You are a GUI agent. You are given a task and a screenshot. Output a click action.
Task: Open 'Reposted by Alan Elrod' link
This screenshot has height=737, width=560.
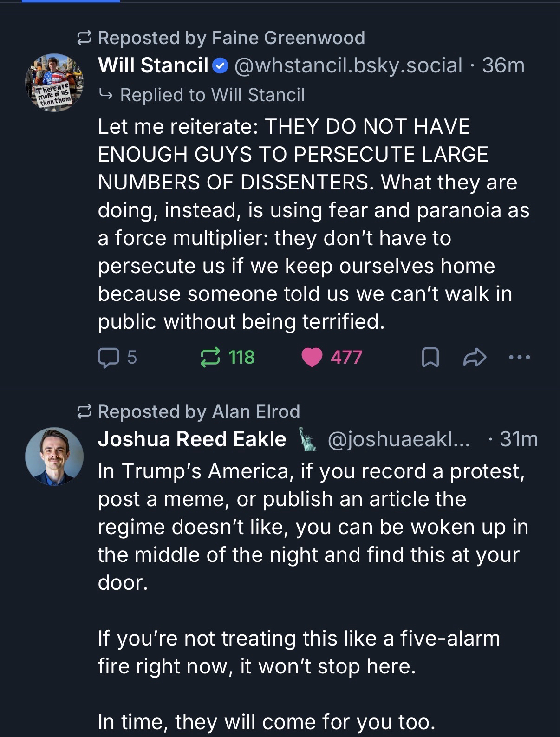(199, 412)
